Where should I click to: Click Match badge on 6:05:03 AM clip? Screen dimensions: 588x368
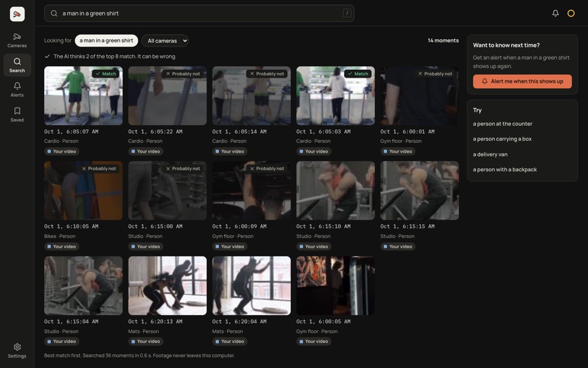[358, 74]
